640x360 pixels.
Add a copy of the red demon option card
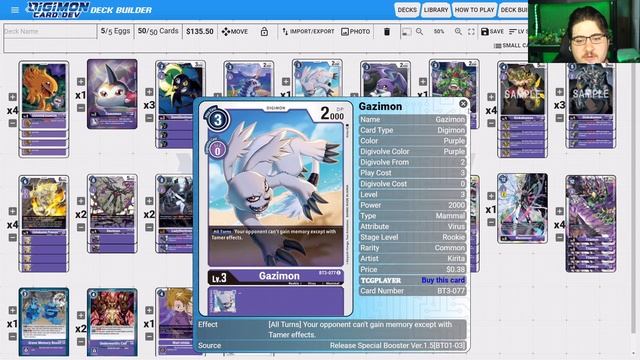[x=81, y=315]
